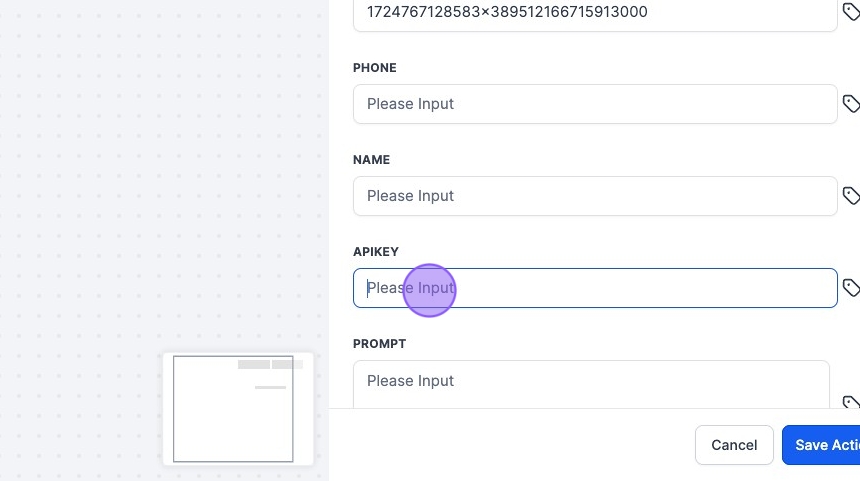860x481 pixels.
Task: Click the Save Action button
Action: (x=824, y=445)
